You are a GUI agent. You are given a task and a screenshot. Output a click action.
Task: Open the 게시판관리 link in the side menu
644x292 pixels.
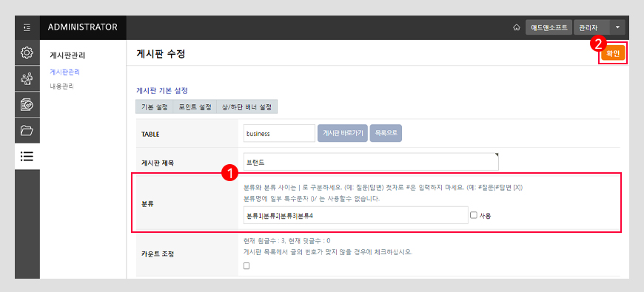[x=65, y=72]
